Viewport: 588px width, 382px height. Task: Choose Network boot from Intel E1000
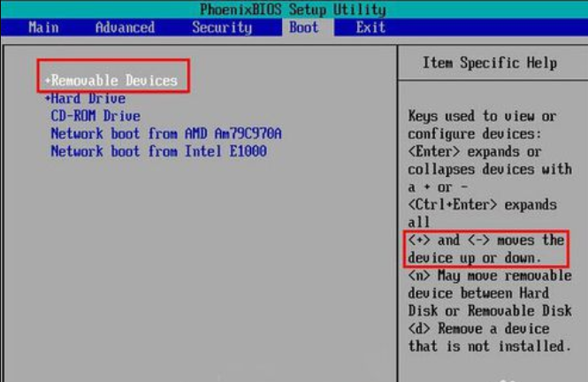click(158, 151)
